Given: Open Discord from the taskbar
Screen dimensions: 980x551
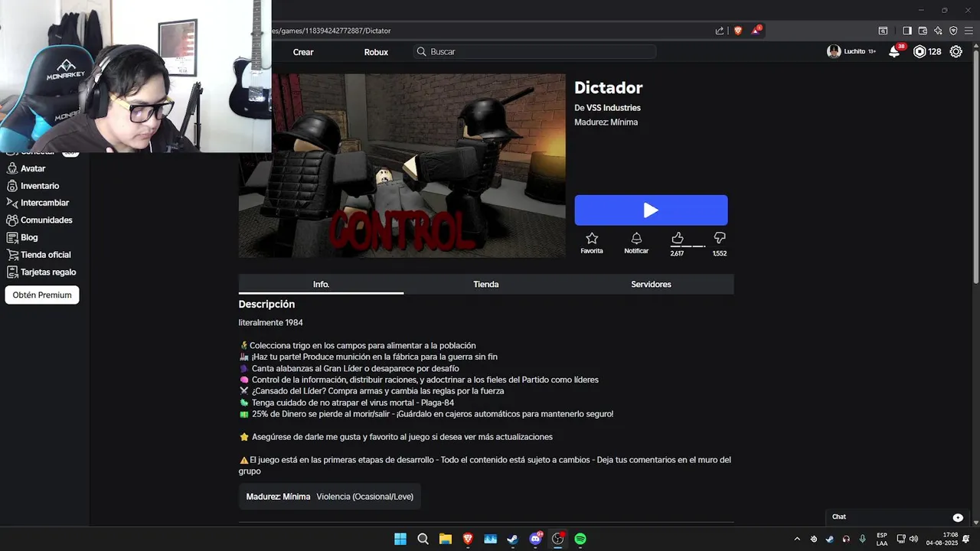Looking at the screenshot, I should point(535,539).
